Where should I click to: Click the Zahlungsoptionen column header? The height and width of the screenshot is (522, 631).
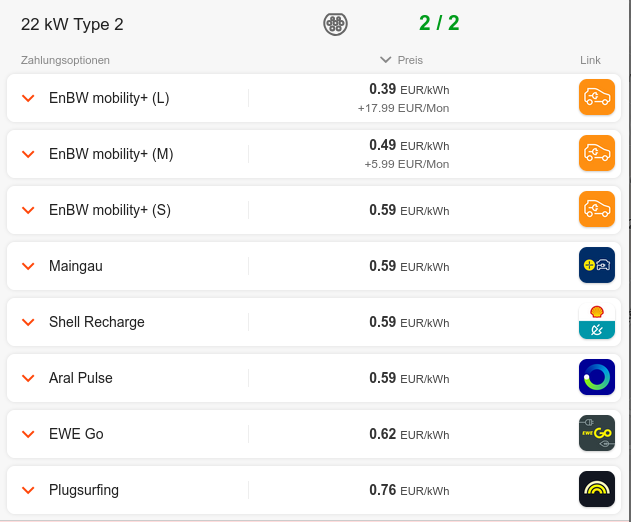[x=65, y=60]
